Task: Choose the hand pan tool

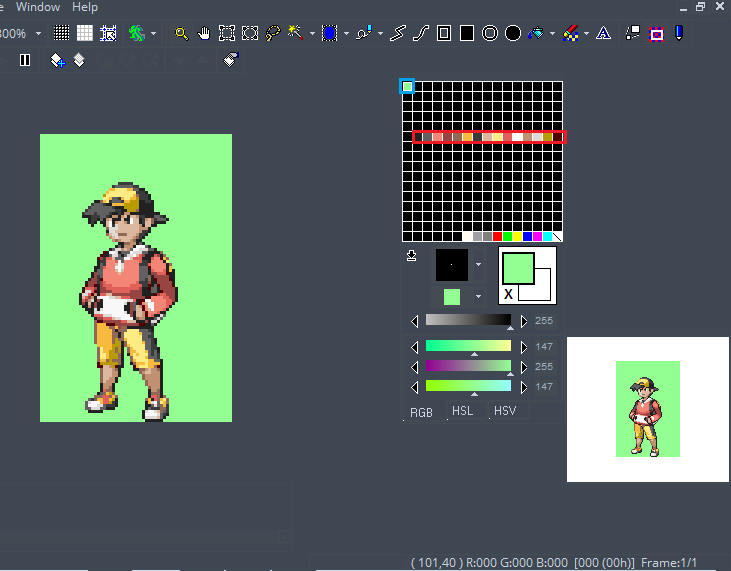Action: point(204,33)
